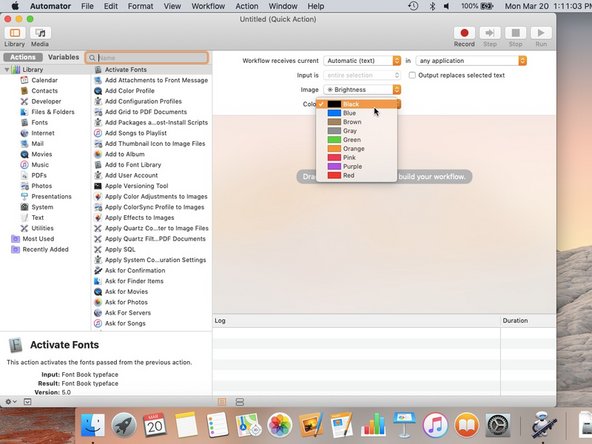Open the Action menu
The height and width of the screenshot is (444, 592).
247,6
